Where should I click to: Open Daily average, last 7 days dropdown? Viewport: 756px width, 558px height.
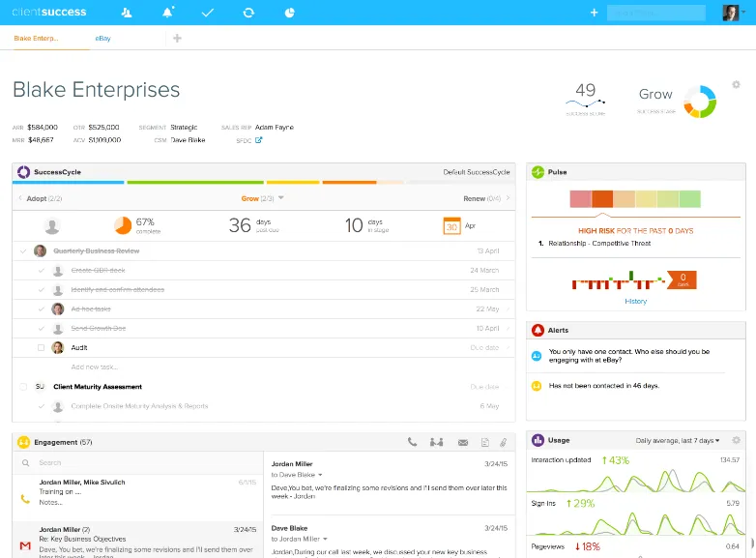click(x=678, y=440)
